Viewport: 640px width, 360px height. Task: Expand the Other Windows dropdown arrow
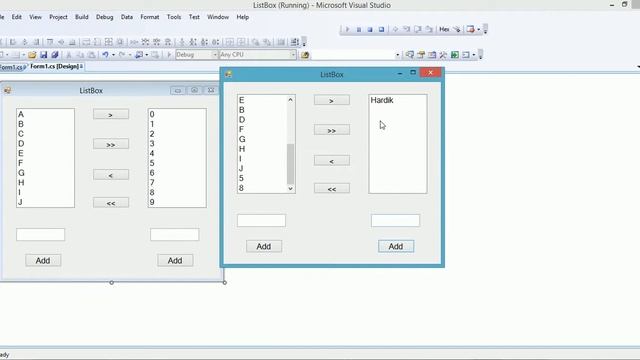pyautogui.click(x=473, y=55)
